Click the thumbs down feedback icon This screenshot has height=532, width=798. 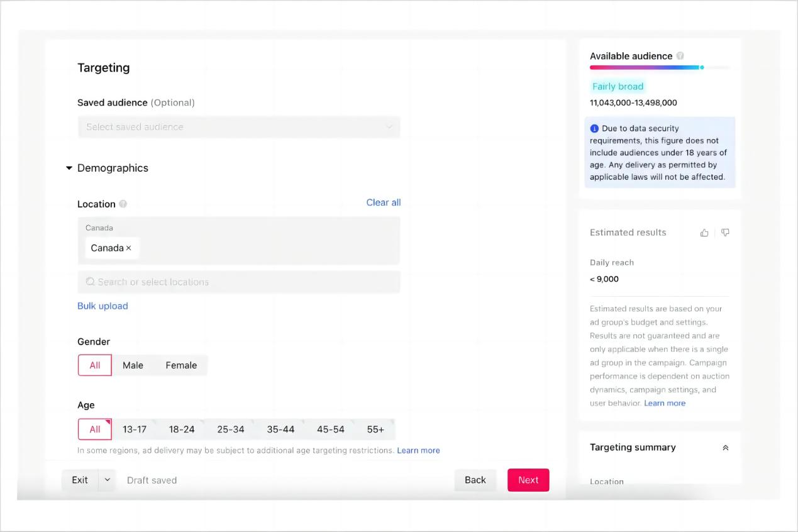coord(725,233)
